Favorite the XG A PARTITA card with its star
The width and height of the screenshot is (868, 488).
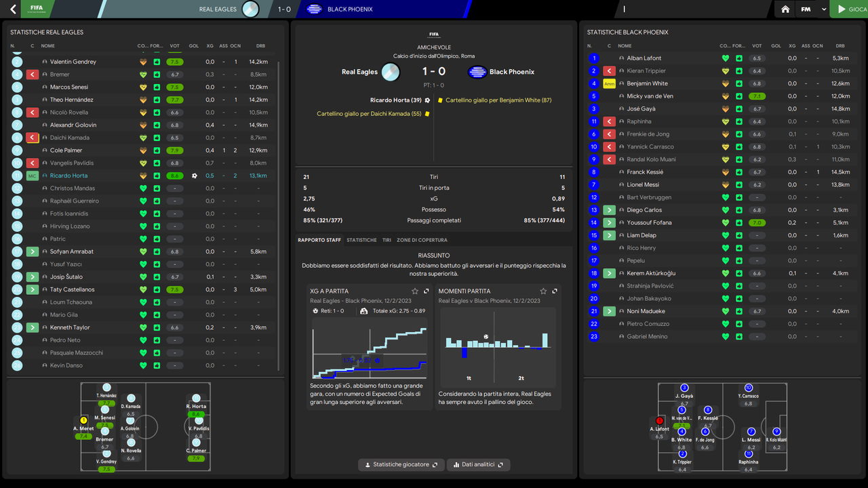click(414, 291)
